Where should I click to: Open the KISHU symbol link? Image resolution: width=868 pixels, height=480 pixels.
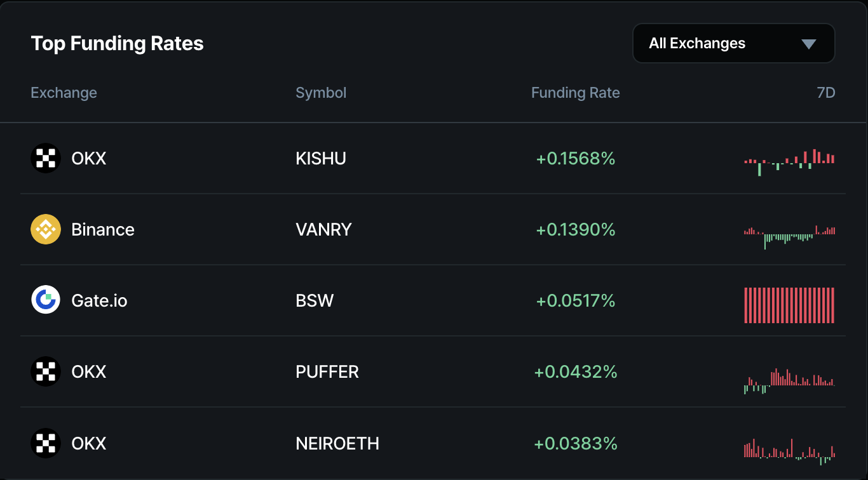click(321, 158)
